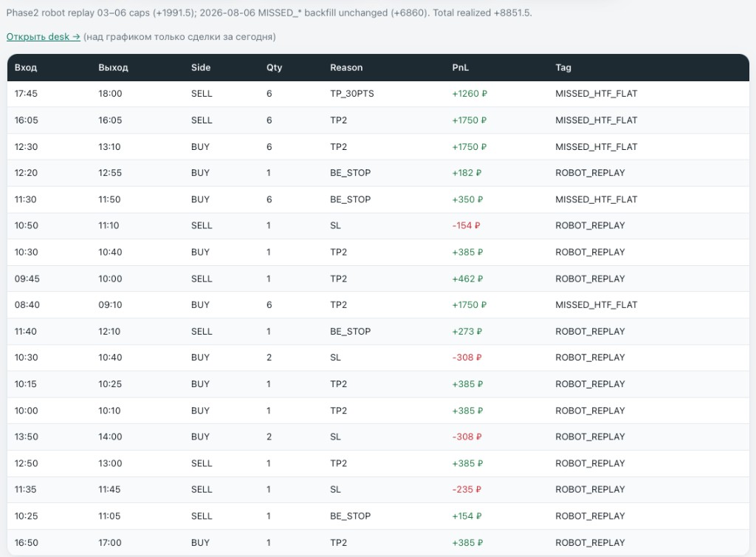
Task: Click the "+273 ₽" PnL value
Action: point(467,331)
